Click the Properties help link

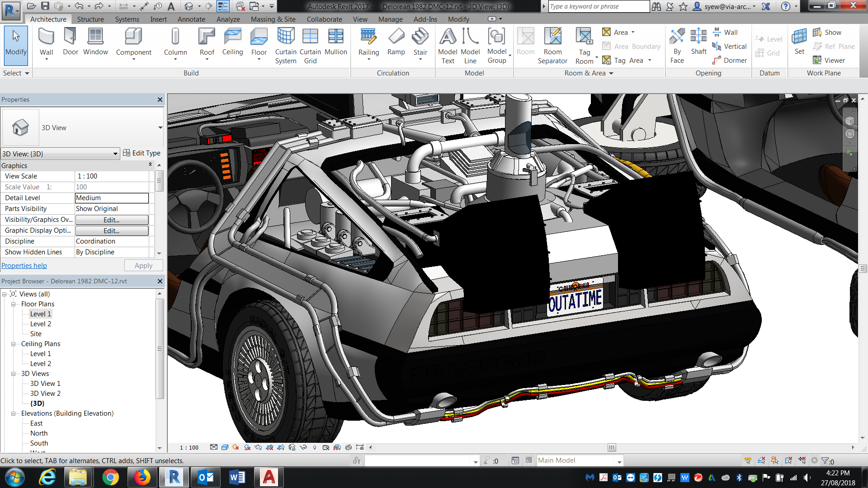(x=24, y=266)
